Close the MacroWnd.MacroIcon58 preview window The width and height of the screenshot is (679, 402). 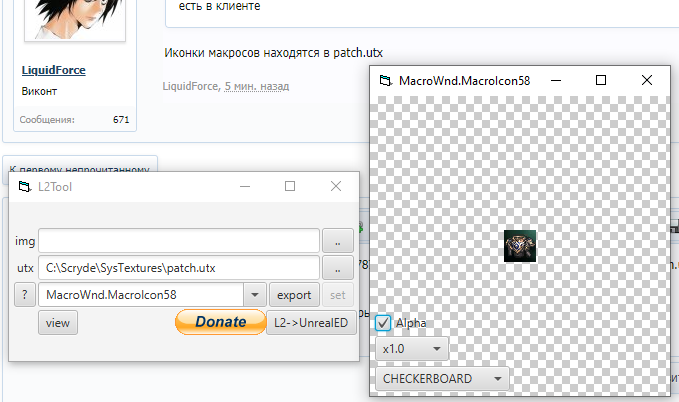(647, 80)
